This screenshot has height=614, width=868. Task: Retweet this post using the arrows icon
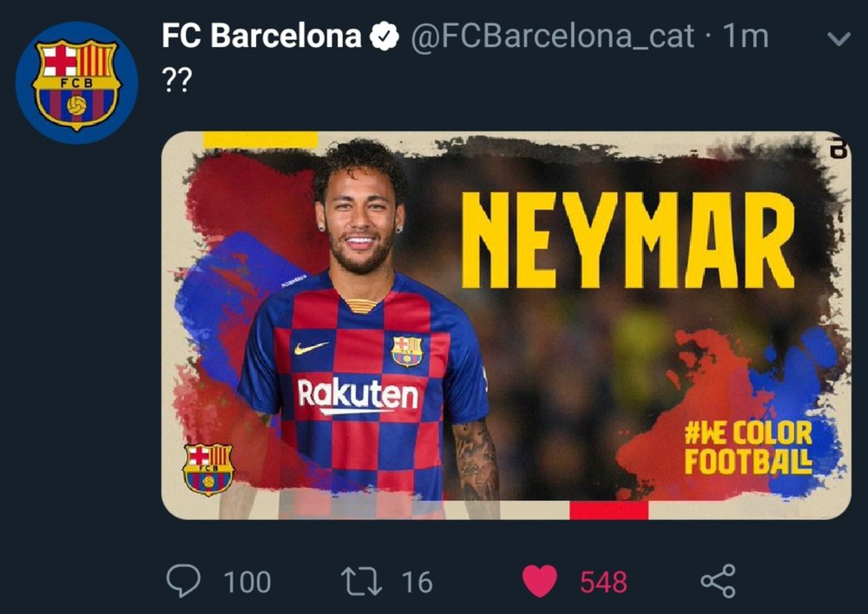(361, 581)
